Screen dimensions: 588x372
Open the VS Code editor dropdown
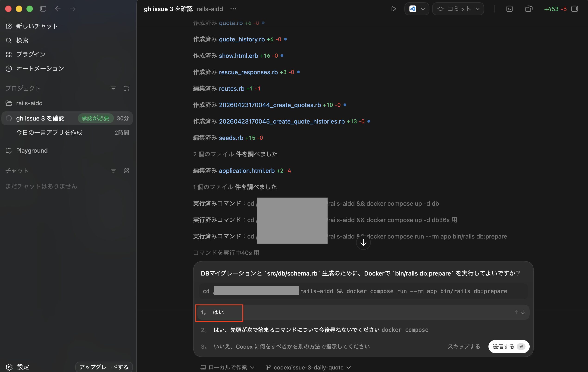(x=423, y=9)
